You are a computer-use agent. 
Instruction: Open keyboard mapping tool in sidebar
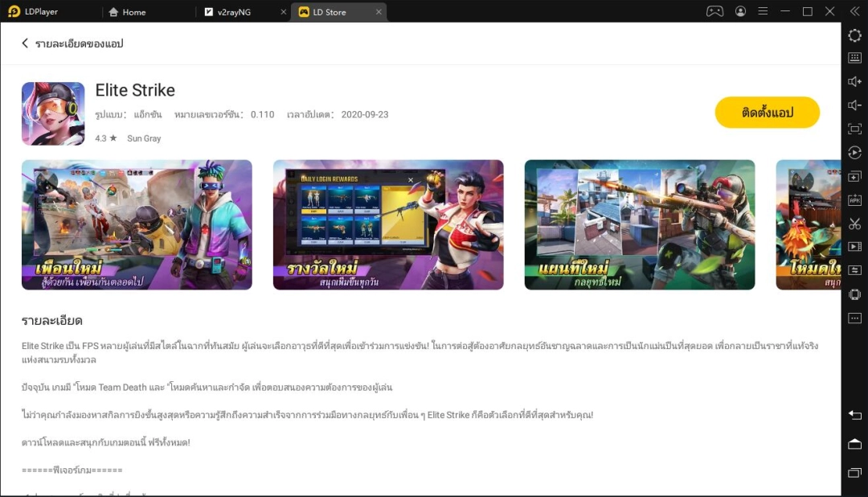[x=855, y=58]
